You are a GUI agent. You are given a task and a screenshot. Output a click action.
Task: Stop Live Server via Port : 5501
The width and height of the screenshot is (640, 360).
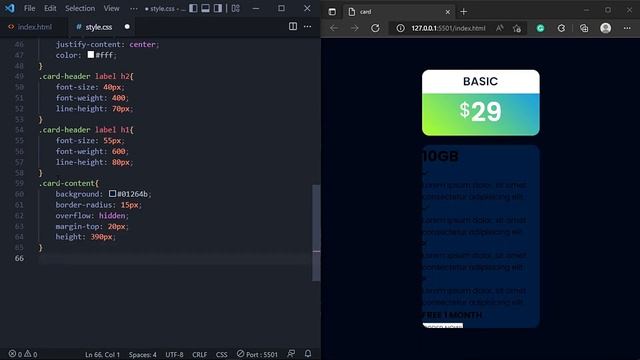pos(257,354)
